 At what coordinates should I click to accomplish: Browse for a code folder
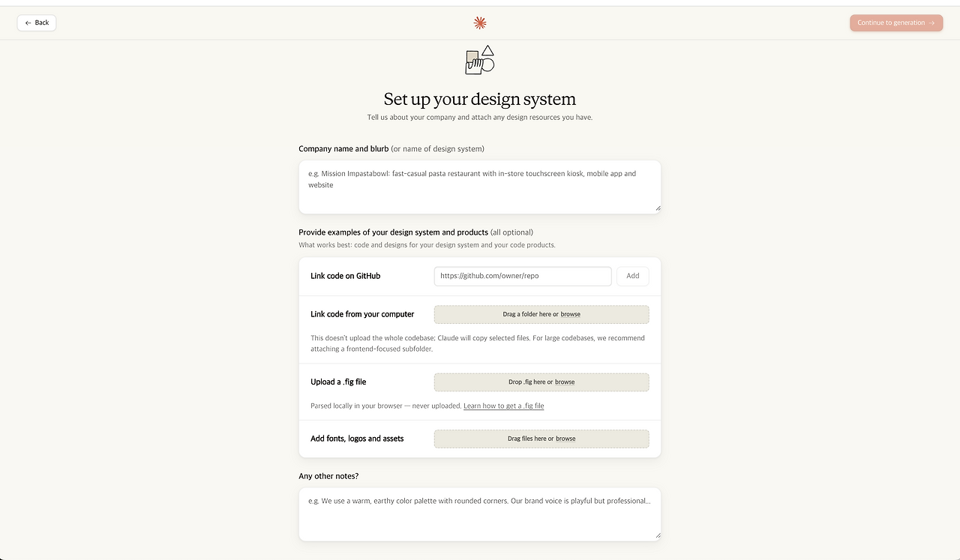coord(570,315)
